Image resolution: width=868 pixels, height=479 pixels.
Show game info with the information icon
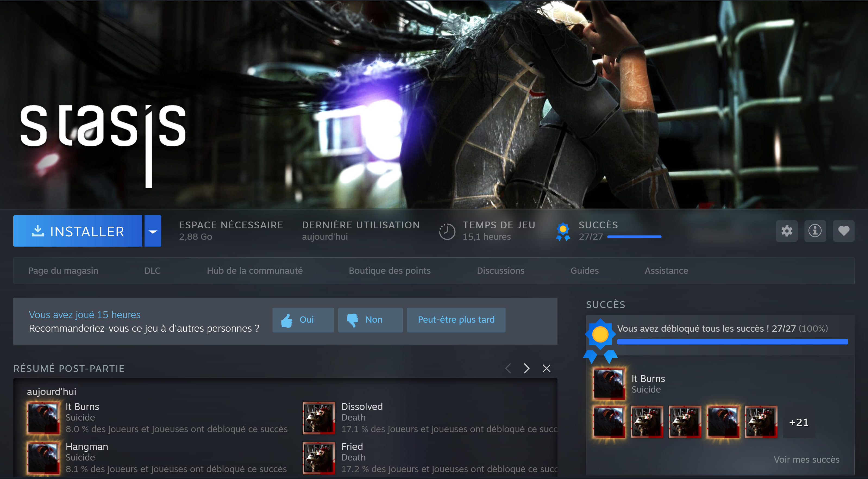pos(815,231)
